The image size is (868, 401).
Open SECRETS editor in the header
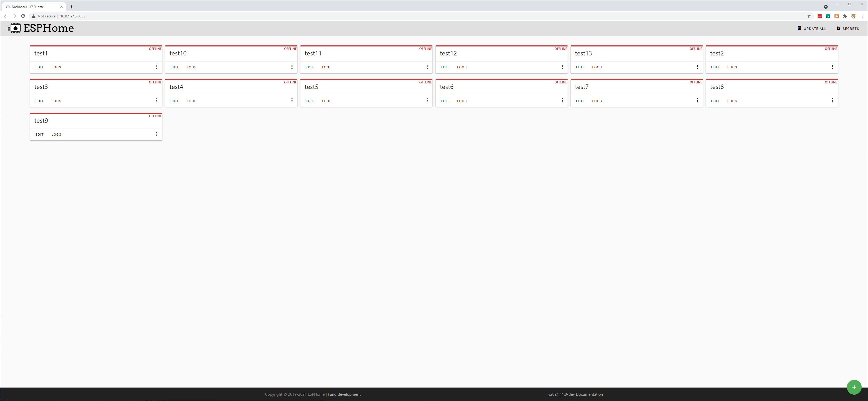click(847, 29)
